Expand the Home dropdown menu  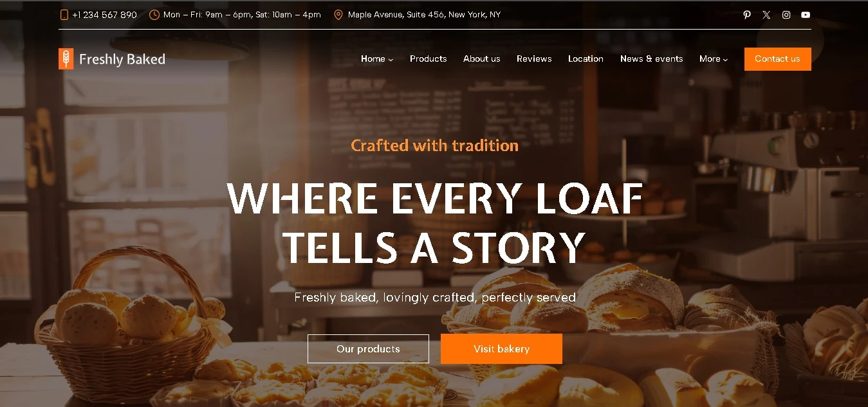377,59
